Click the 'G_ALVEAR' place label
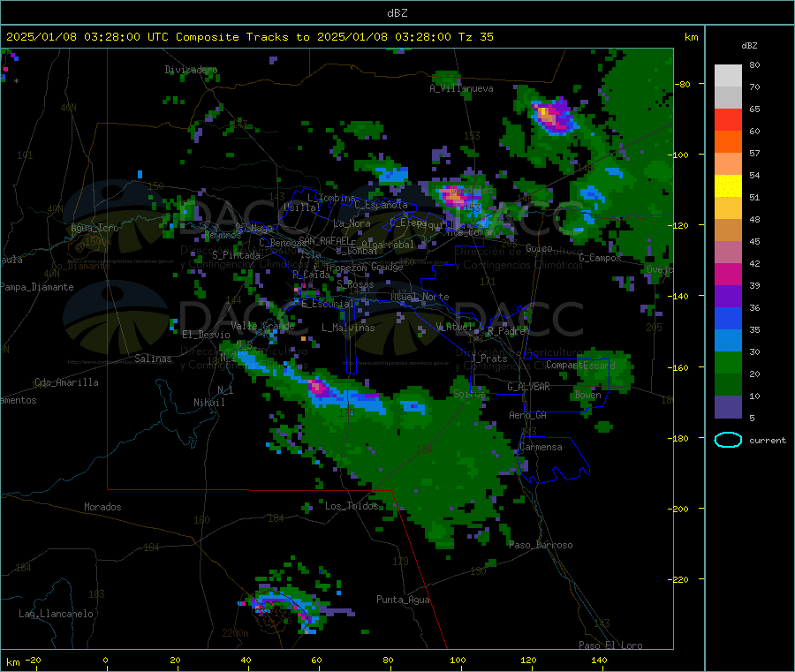The height and width of the screenshot is (672, 795). [528, 387]
